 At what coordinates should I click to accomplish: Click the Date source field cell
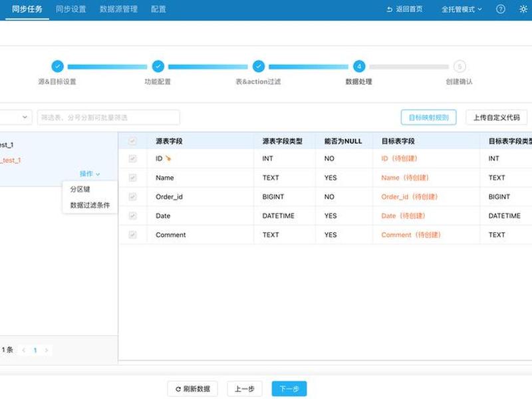tap(163, 215)
